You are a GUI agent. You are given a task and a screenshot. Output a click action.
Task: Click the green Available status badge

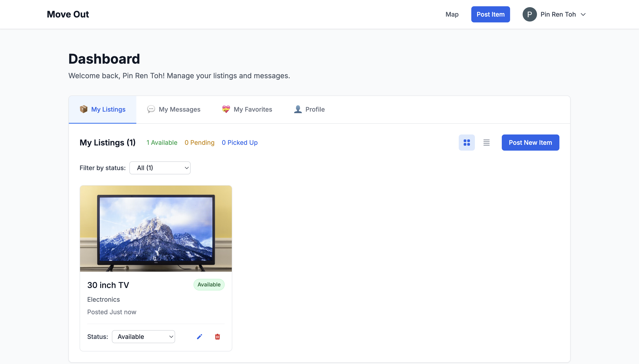tap(209, 284)
